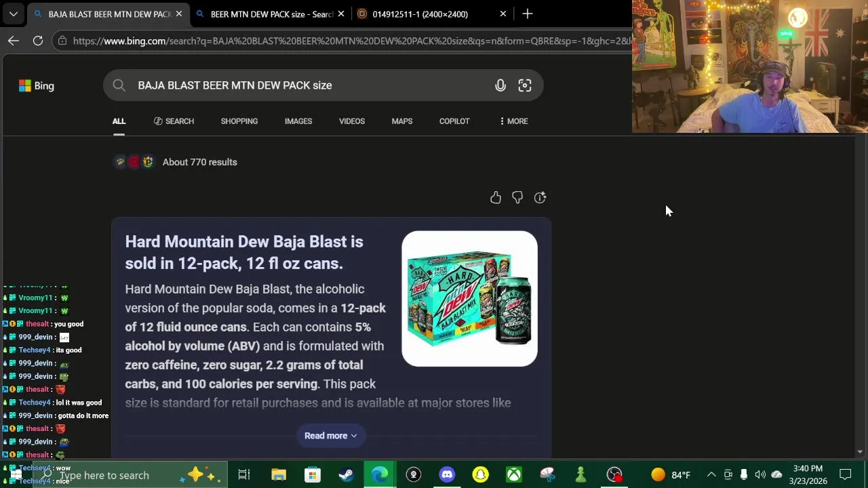Click the 'About 770 results' text
This screenshot has height=488, width=868.
click(200, 162)
